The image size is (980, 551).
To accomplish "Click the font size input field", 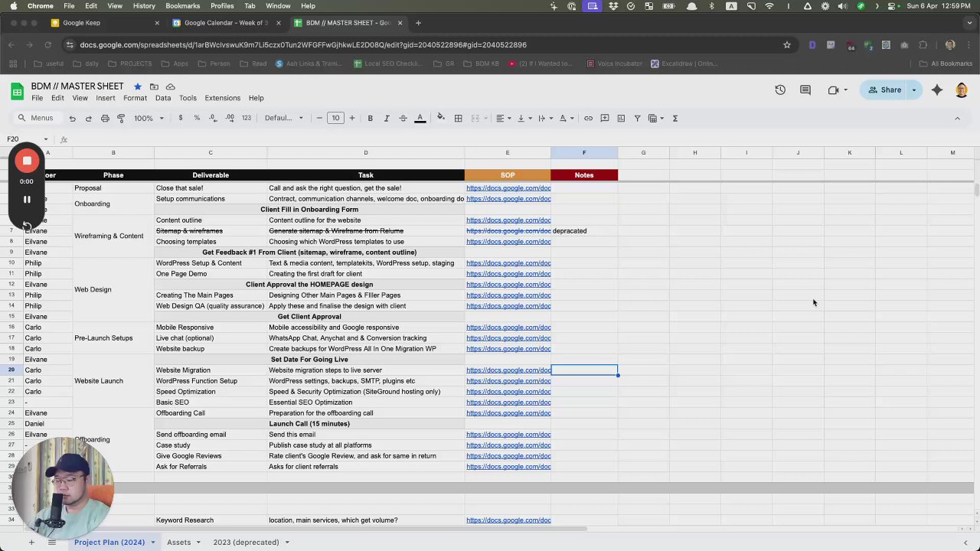I will pyautogui.click(x=335, y=119).
